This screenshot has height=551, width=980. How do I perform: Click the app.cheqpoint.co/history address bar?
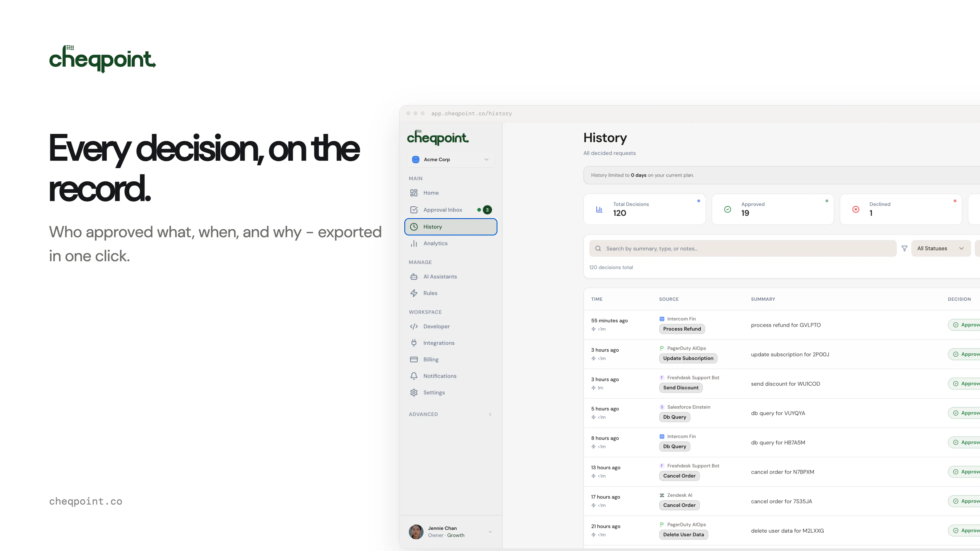click(x=471, y=113)
